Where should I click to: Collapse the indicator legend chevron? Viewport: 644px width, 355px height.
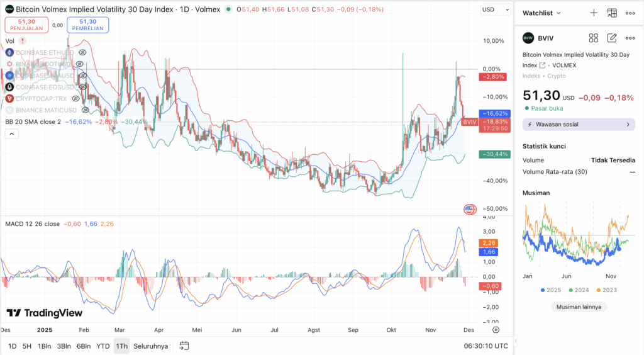pyautogui.click(x=12, y=133)
